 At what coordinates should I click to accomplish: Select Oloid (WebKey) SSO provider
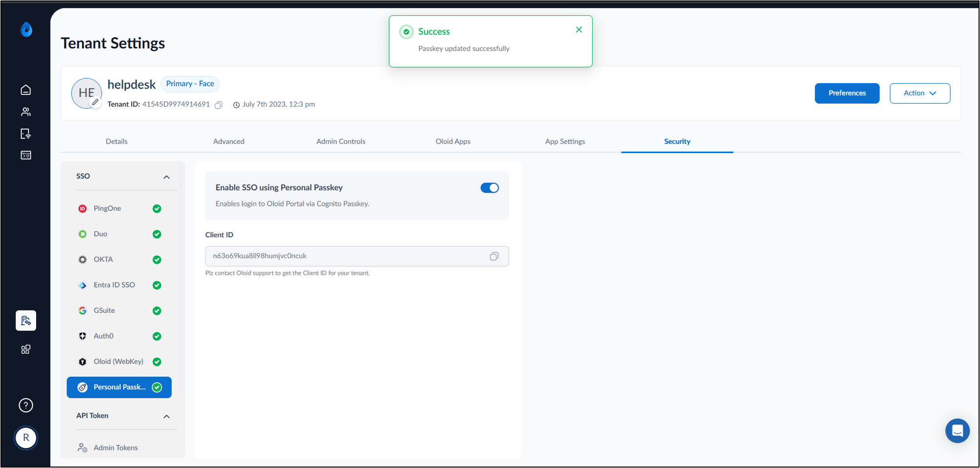click(x=119, y=362)
